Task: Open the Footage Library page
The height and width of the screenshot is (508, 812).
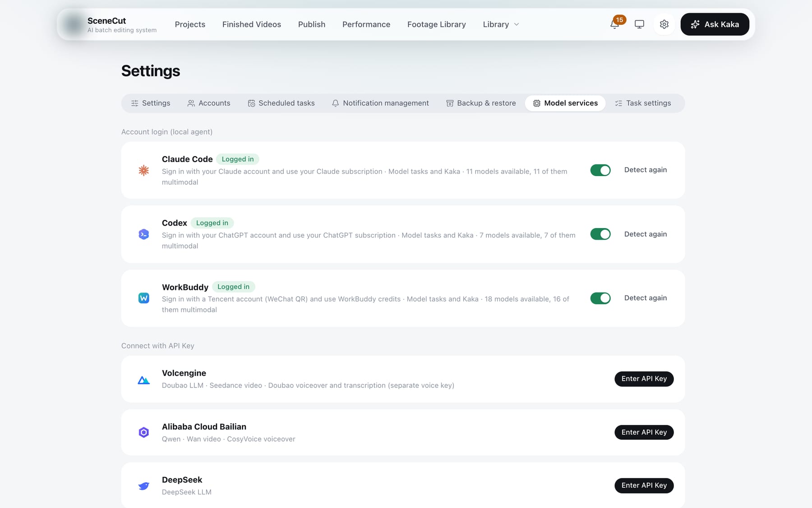Action: tap(437, 24)
